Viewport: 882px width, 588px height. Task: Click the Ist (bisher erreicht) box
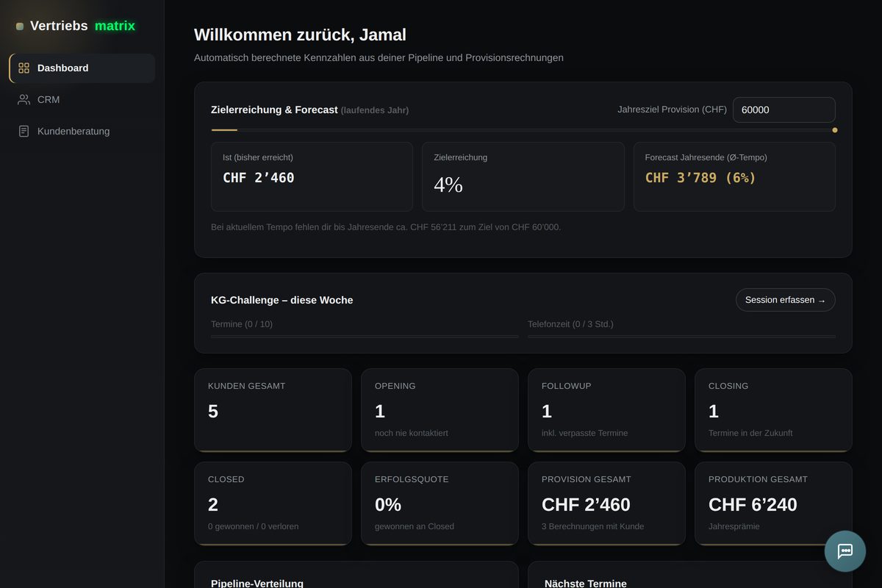pyautogui.click(x=312, y=176)
